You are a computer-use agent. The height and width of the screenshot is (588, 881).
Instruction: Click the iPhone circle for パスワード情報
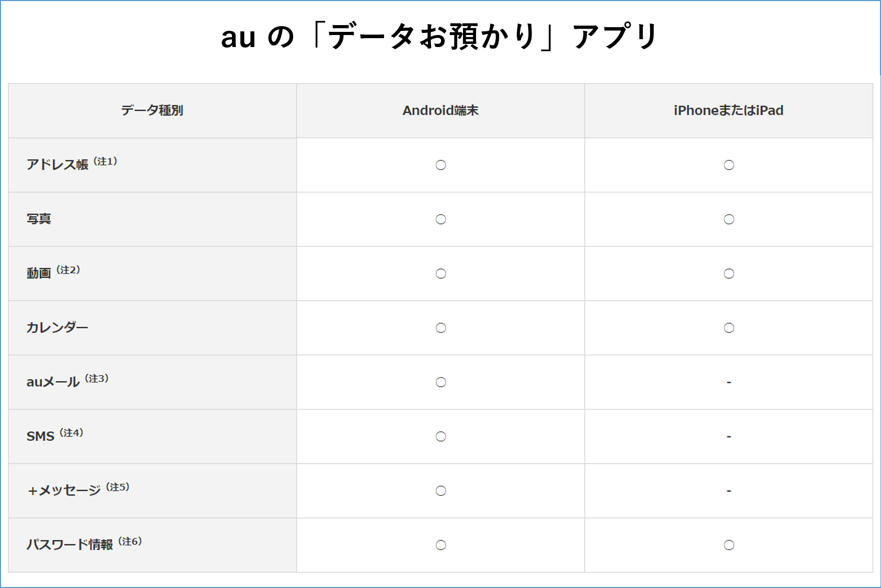pyautogui.click(x=728, y=546)
